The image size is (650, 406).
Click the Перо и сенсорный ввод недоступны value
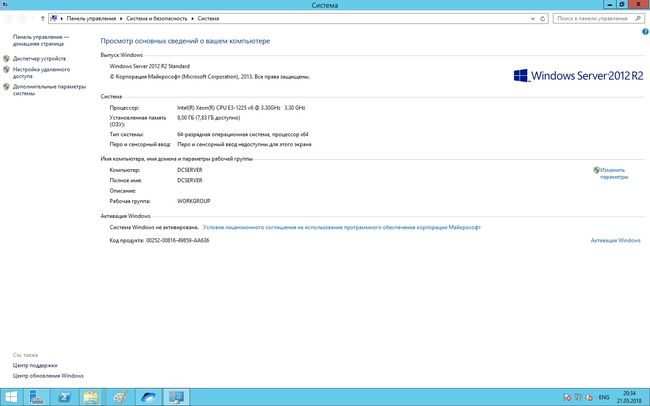244,144
